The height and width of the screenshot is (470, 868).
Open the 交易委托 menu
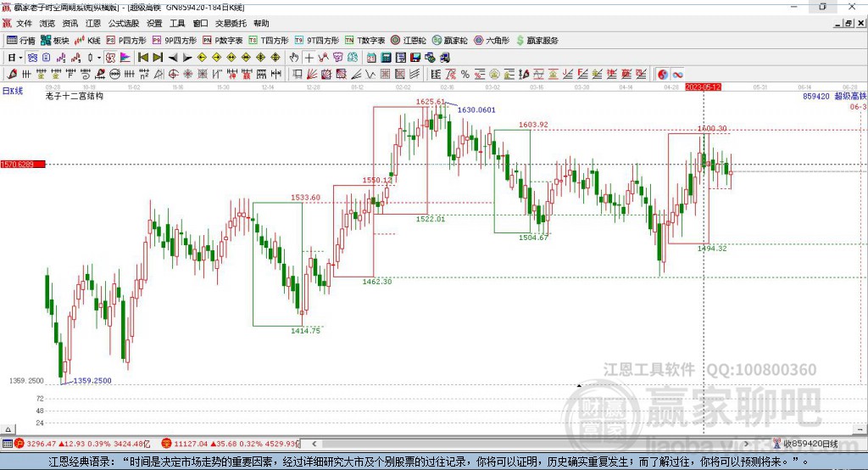click(x=231, y=23)
